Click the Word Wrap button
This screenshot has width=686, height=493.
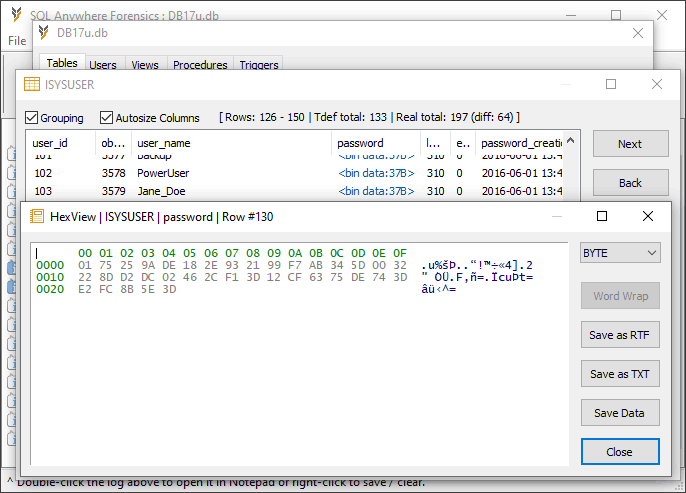(620, 296)
